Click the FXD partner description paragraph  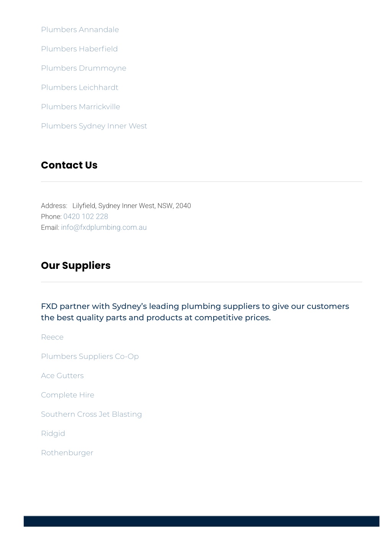click(x=195, y=312)
